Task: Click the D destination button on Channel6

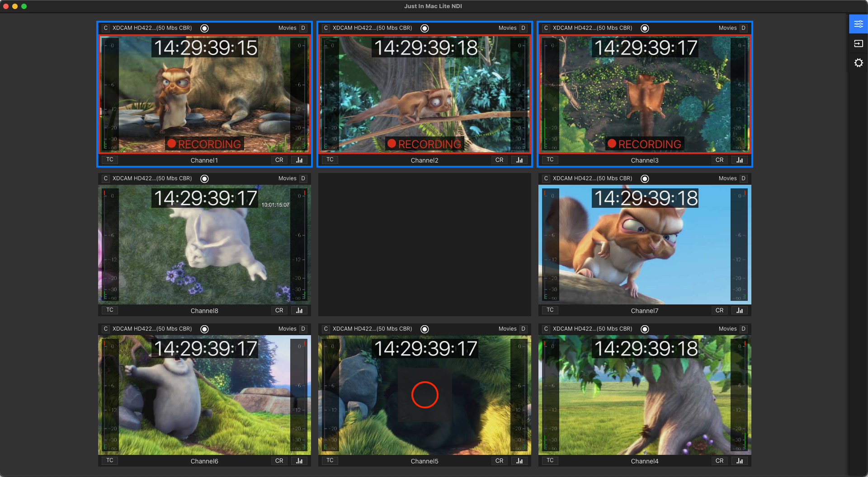Action: (x=303, y=329)
